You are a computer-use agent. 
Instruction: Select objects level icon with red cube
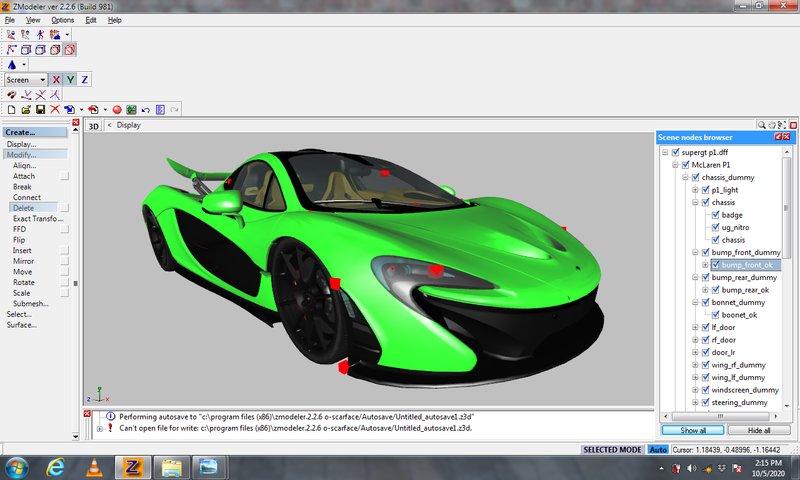pos(55,49)
